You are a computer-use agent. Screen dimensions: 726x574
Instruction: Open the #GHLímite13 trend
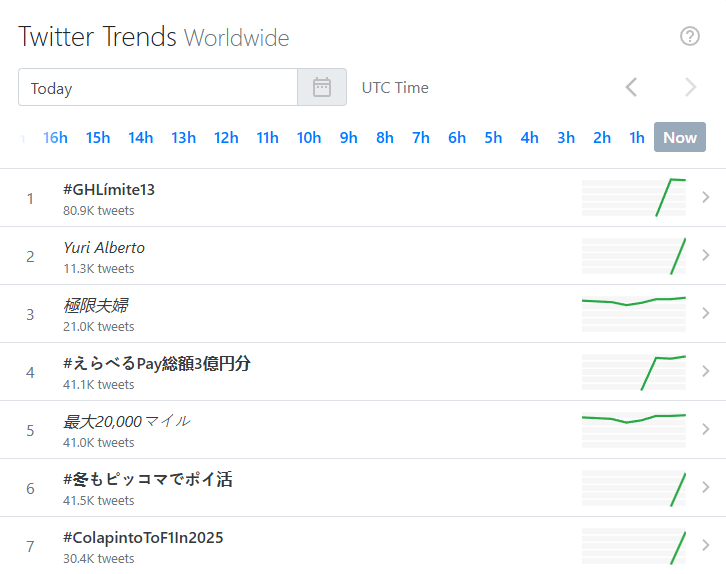coord(109,189)
